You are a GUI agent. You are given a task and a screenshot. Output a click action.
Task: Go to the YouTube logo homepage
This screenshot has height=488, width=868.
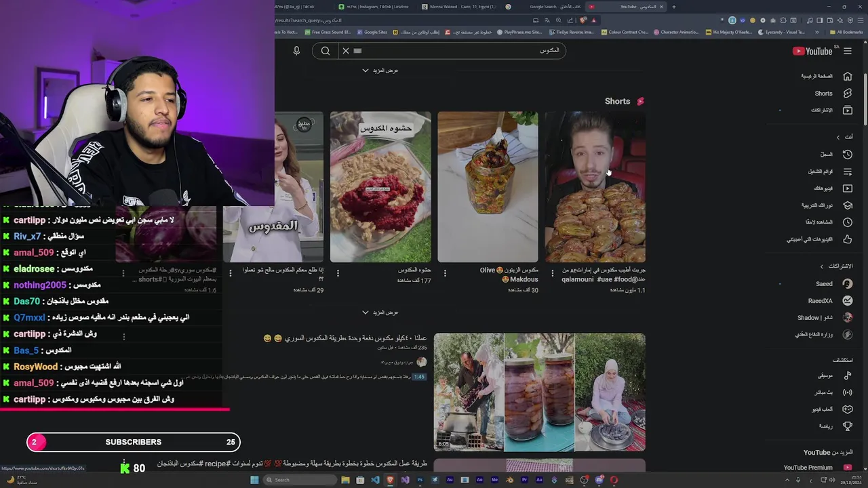click(812, 51)
